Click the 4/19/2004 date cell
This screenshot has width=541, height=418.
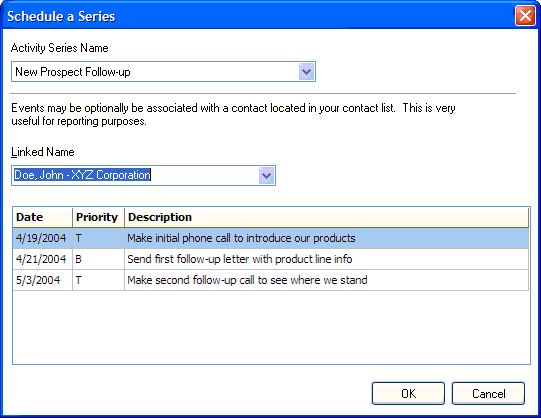point(42,238)
